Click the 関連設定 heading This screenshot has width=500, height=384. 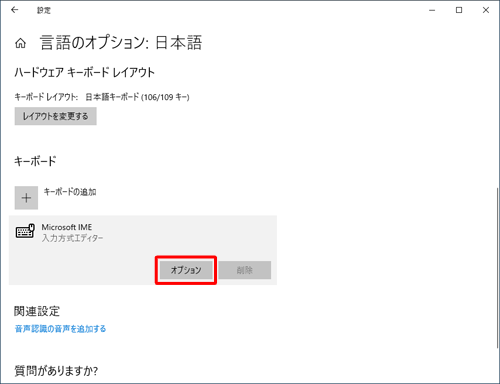coord(37,311)
